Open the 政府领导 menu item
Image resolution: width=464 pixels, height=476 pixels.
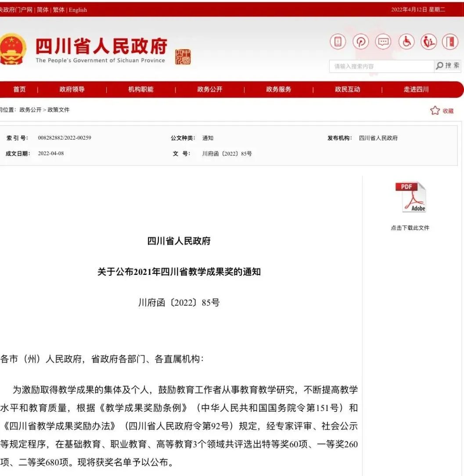click(72, 89)
